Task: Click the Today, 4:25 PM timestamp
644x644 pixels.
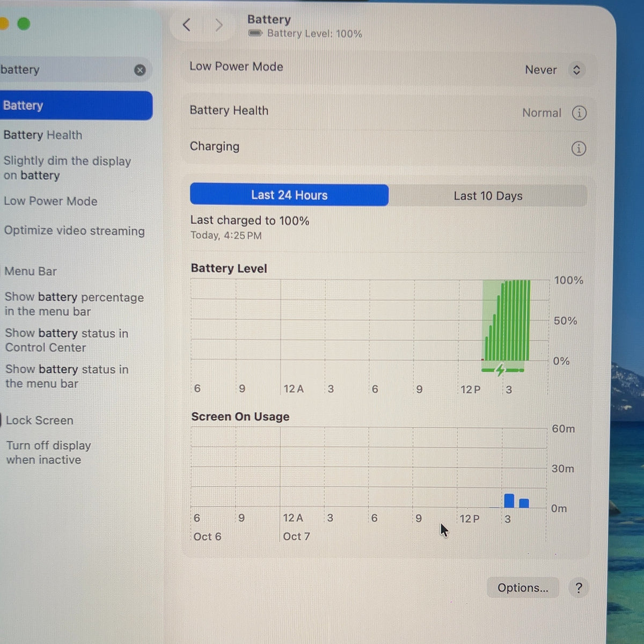Action: coord(226,236)
